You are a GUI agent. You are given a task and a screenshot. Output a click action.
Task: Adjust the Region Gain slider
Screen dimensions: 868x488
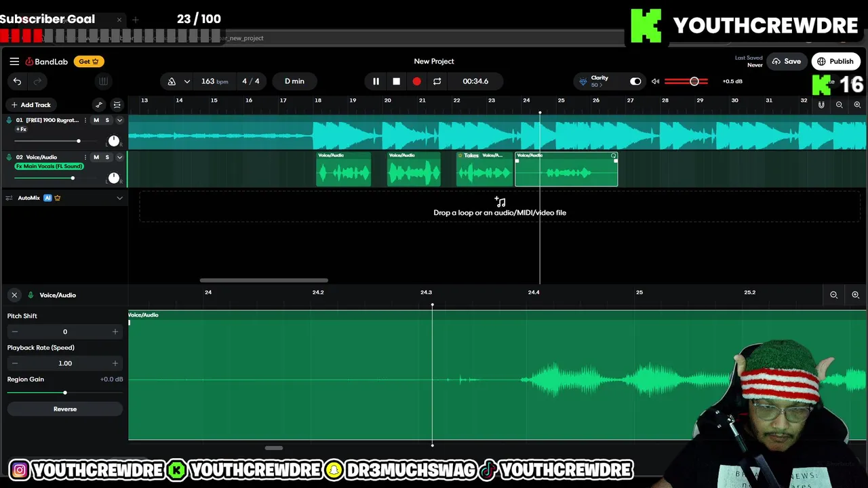pyautogui.click(x=64, y=393)
